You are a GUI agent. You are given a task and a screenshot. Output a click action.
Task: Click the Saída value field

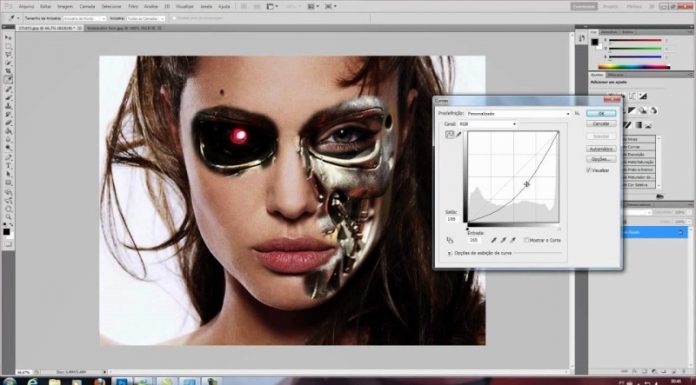452,219
